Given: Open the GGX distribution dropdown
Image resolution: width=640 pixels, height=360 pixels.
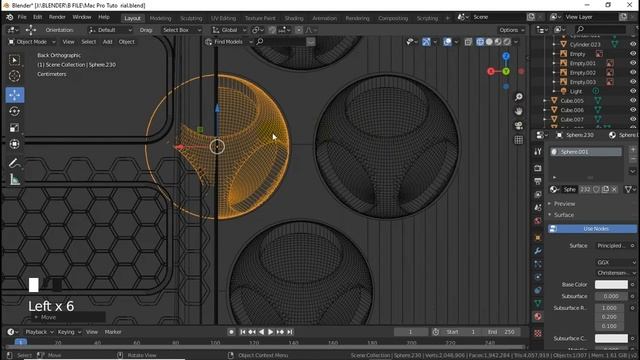Looking at the screenshot, I should coord(616,262).
